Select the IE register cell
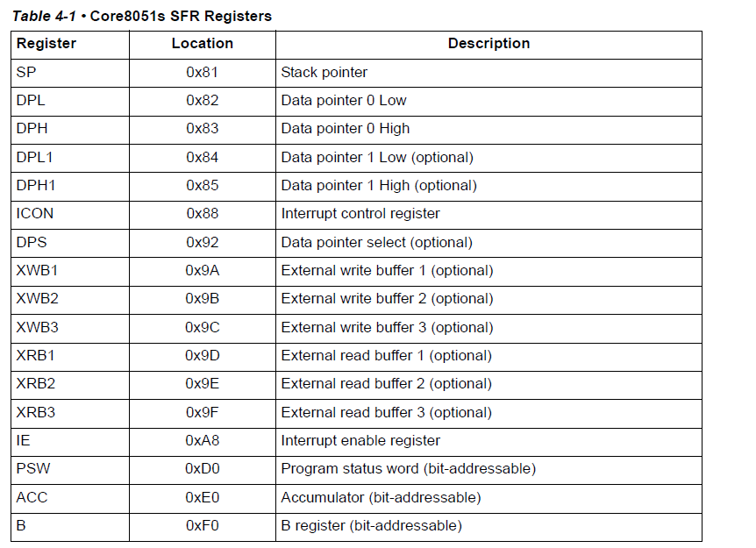756x548 pixels. coord(23,440)
